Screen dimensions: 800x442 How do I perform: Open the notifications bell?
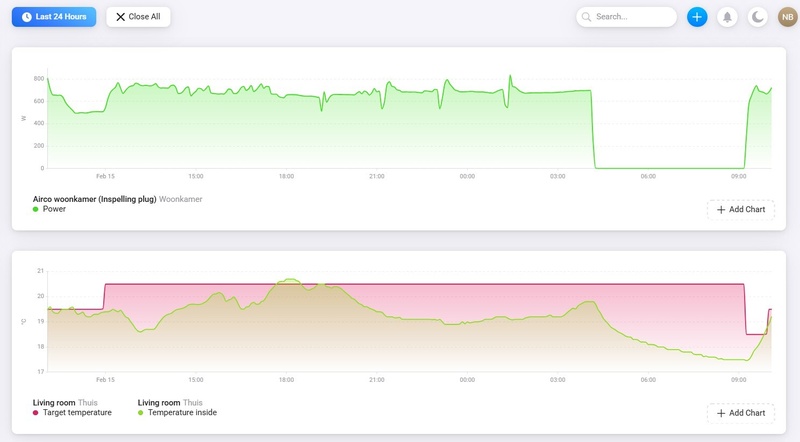point(727,17)
